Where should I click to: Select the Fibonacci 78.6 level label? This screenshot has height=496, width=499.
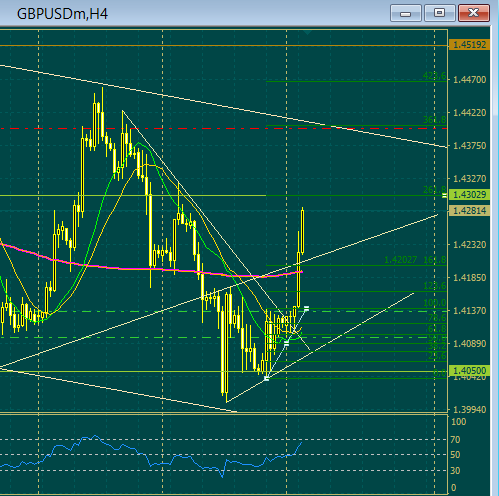[x=437, y=318]
